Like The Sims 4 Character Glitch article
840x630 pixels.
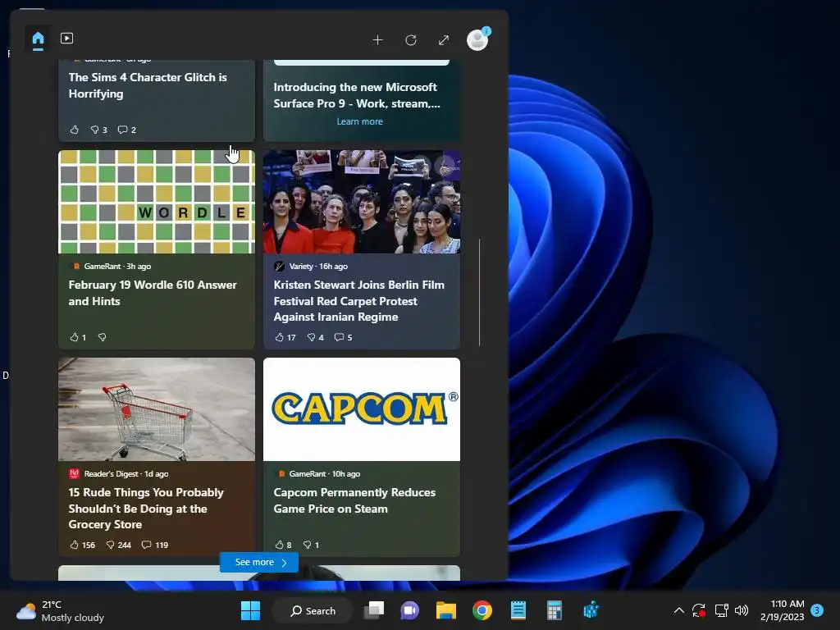75,130
